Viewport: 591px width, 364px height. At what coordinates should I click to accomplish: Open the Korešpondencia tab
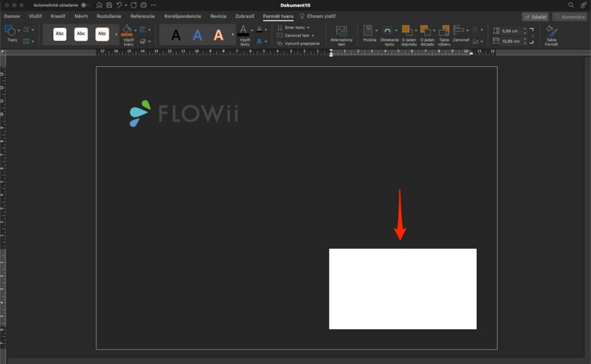(182, 16)
